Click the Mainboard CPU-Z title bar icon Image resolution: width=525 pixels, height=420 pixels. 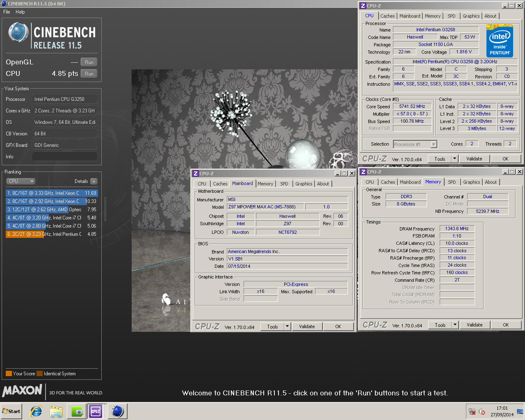196,173
